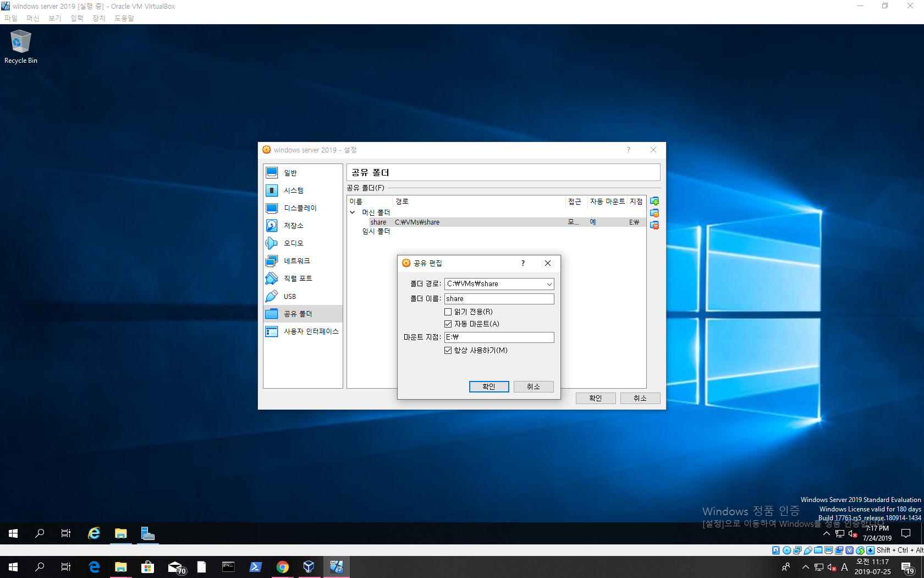
Task: Click the keyboard capture arrow status icon
Action: [871, 550]
